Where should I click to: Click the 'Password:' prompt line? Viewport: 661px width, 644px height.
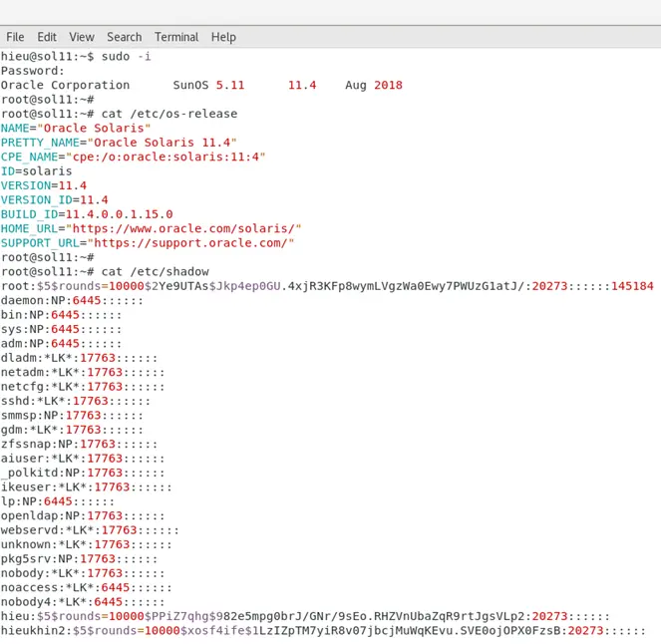tap(33, 71)
